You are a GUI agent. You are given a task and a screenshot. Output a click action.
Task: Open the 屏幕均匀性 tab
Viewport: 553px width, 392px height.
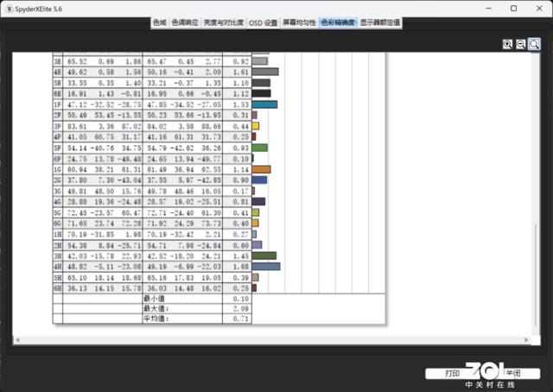tap(299, 22)
